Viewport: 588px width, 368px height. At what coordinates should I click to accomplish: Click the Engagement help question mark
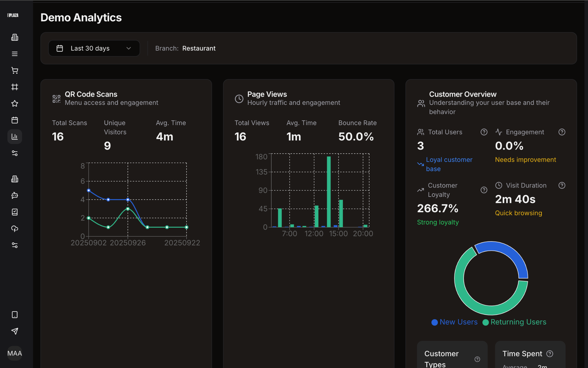562,132
